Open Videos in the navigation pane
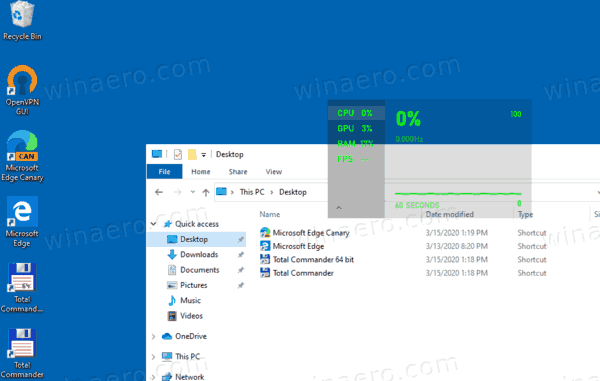Screen dimensions: 600x381 click(x=191, y=316)
